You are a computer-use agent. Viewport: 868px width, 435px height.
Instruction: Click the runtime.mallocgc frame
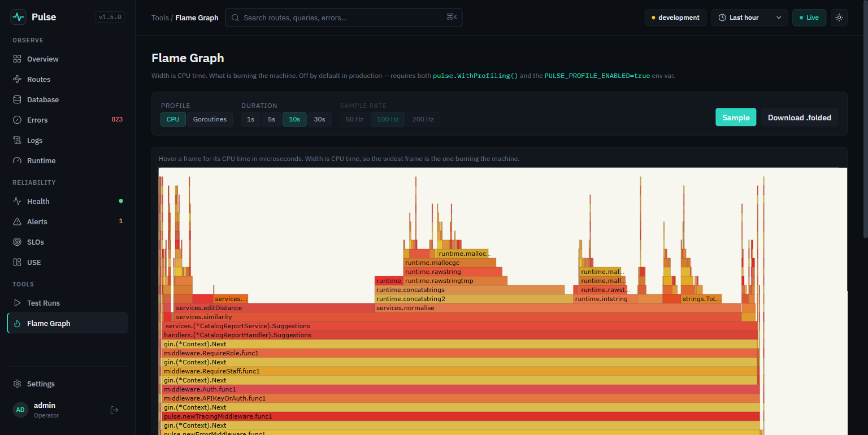(x=450, y=263)
